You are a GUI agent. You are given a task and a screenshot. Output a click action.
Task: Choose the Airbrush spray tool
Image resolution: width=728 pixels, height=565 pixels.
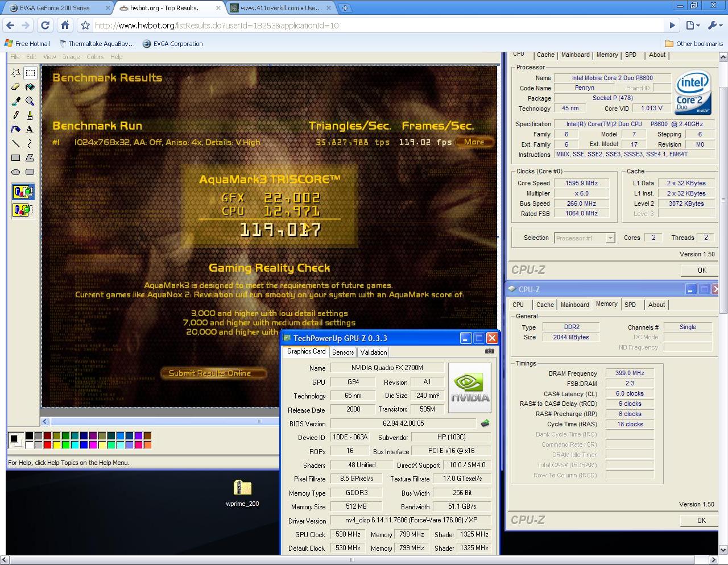point(16,130)
